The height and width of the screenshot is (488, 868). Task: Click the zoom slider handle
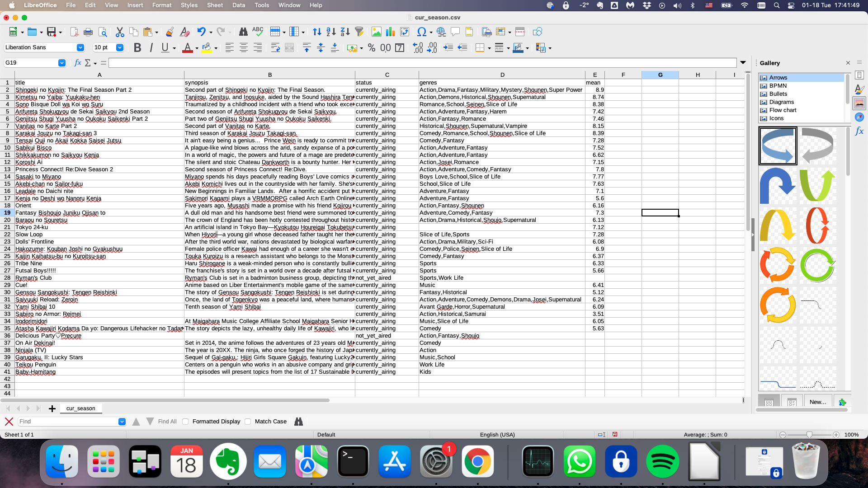click(x=809, y=435)
